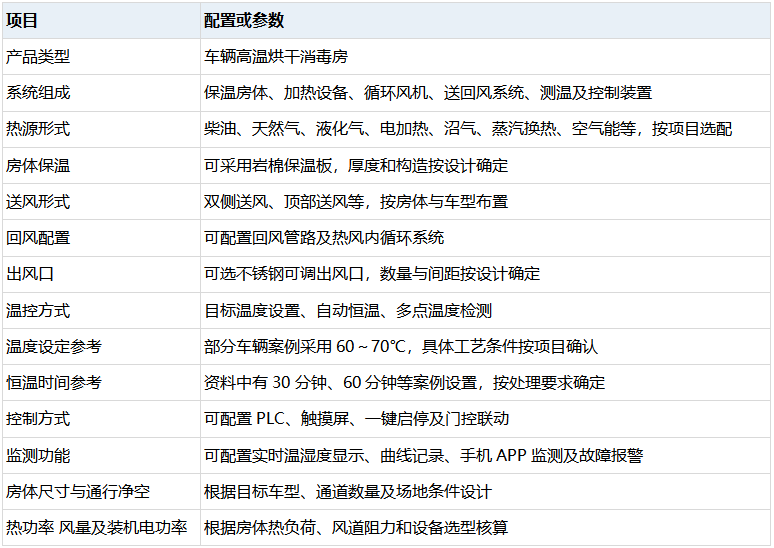This screenshot has height=548, width=774.
Task: Click the '房体保温' row label
Action: coord(38,165)
